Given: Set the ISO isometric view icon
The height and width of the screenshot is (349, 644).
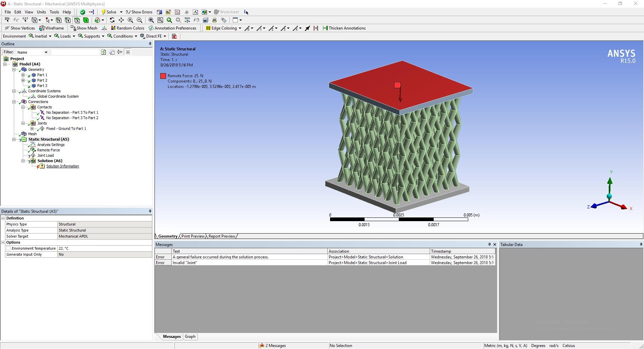Looking at the screenshot, I should [187, 20].
